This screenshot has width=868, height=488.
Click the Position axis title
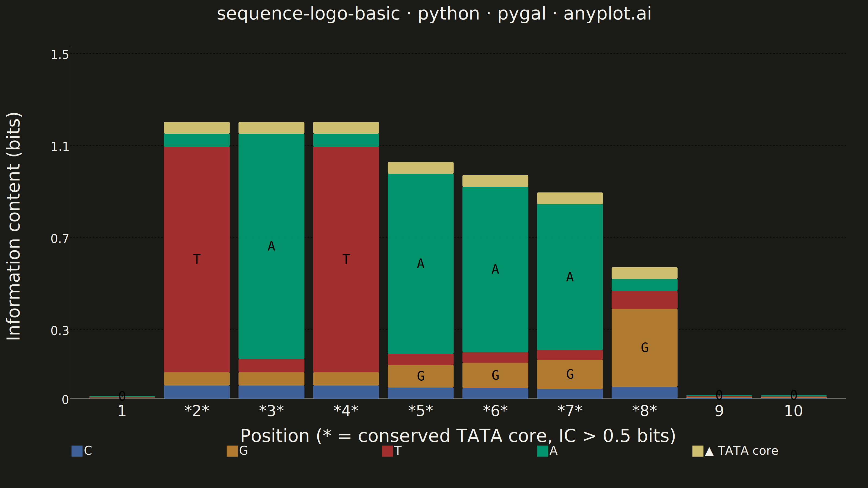click(x=458, y=436)
